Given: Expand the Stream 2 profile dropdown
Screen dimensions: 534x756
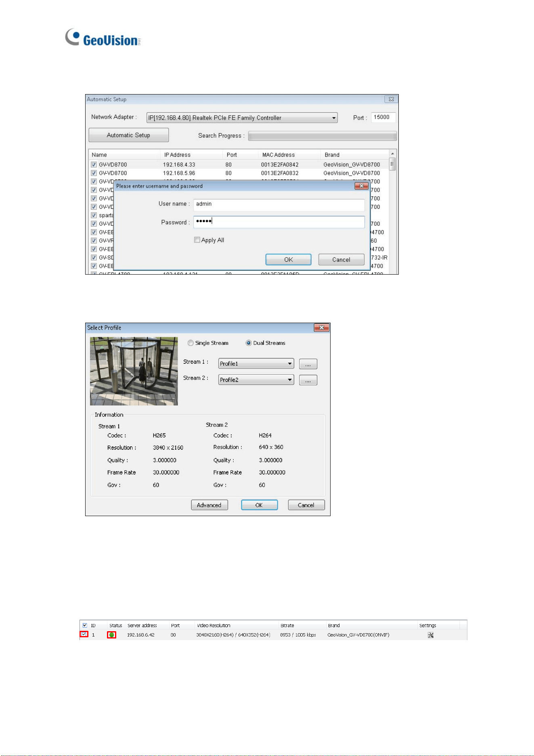Looking at the screenshot, I should [256, 380].
